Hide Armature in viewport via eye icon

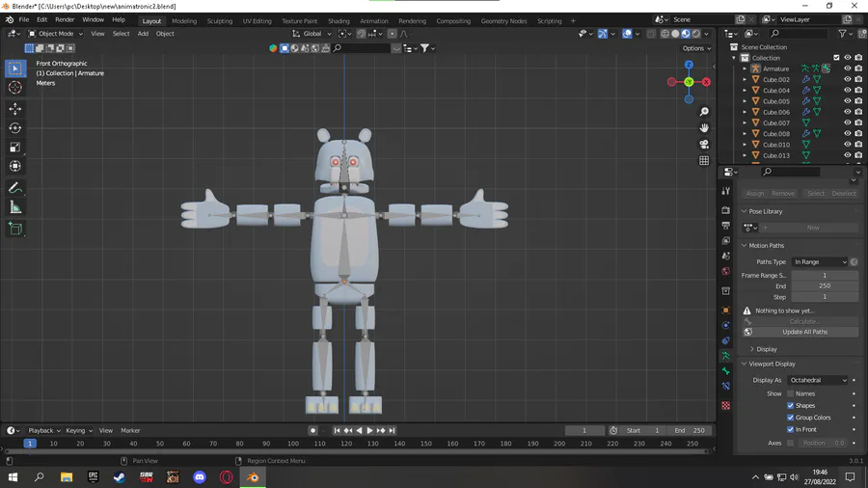click(847, 68)
